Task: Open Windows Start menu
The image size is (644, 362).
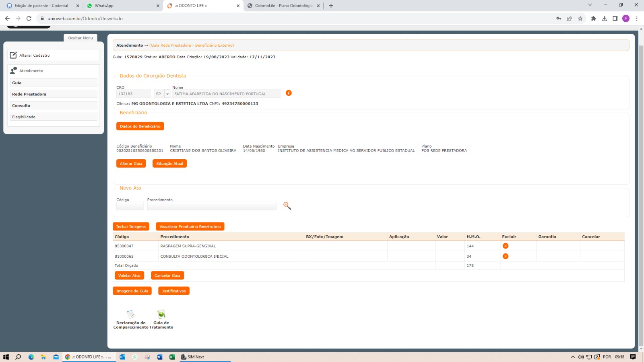Action: 6,357
